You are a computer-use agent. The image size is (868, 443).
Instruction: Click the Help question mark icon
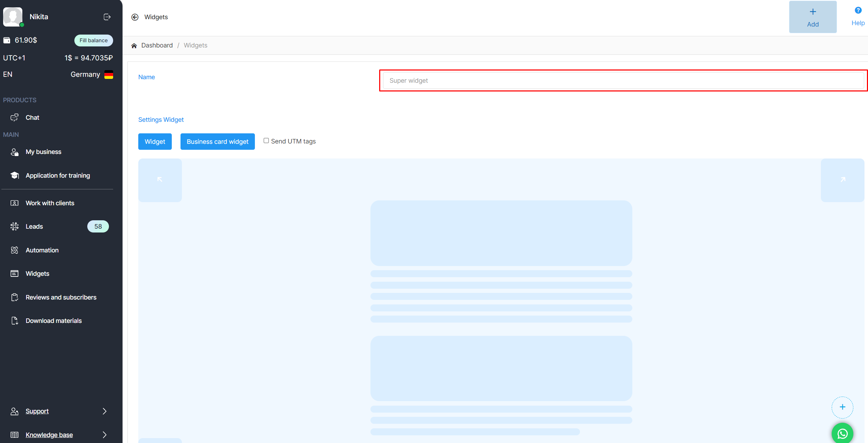pyautogui.click(x=858, y=10)
